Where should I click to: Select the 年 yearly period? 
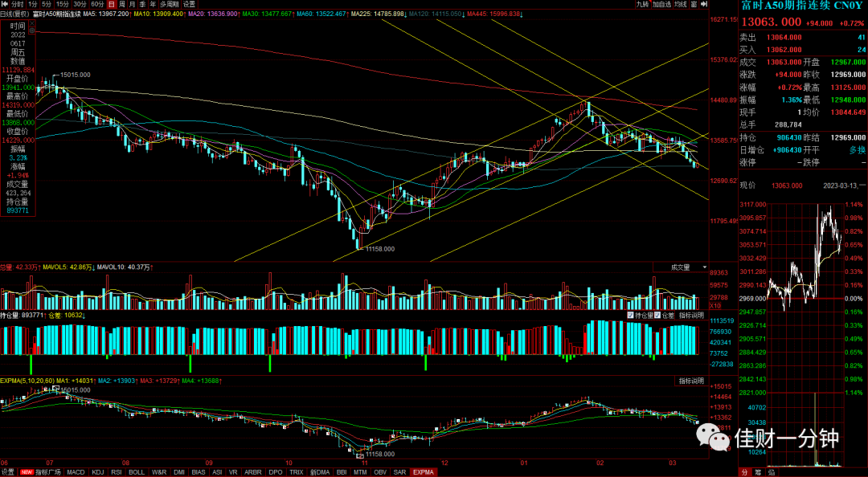(154, 4)
